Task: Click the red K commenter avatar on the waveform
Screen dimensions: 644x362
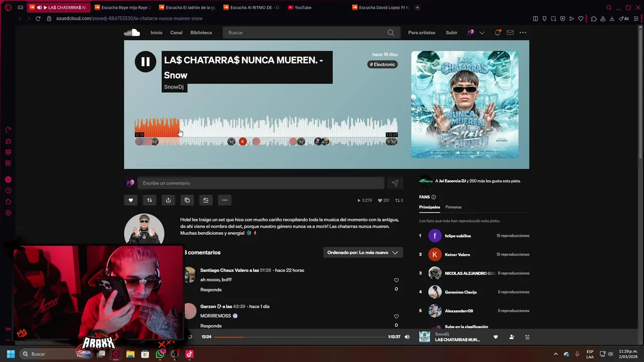Action: 243,142
